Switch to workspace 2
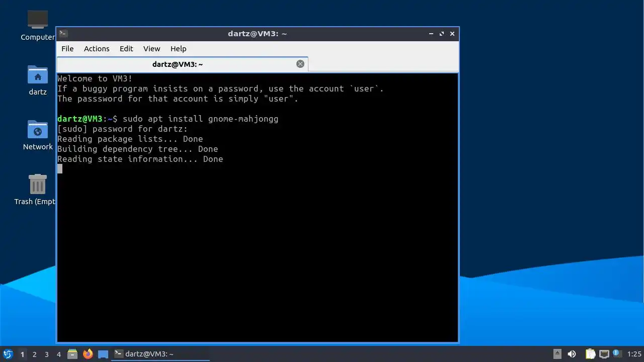Screen dimensions: 644x362 pyautogui.click(x=35, y=354)
